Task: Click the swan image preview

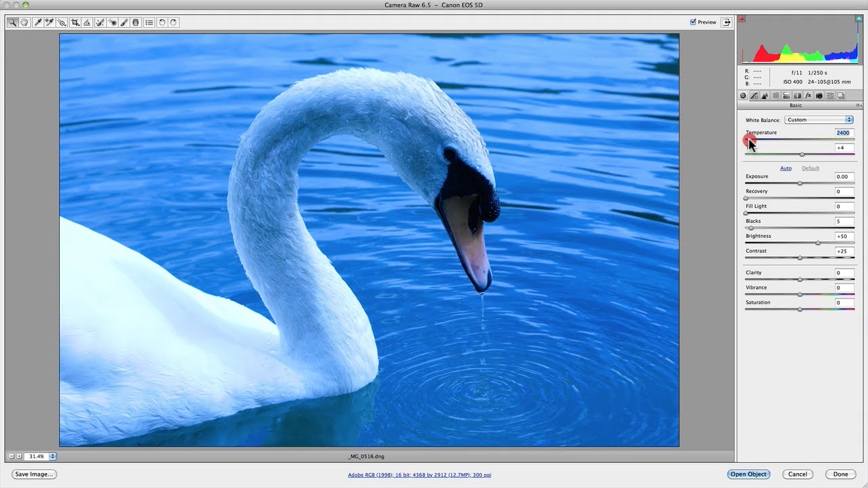Action: point(369,240)
